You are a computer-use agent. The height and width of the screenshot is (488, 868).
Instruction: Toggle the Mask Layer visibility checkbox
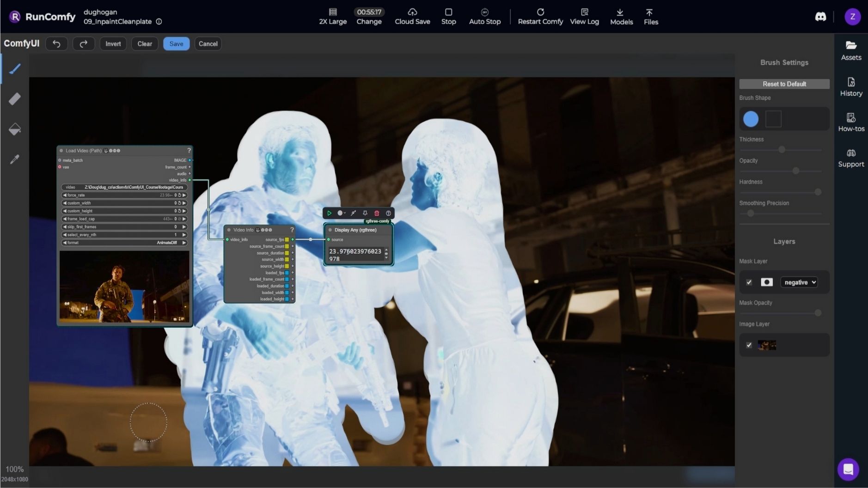click(x=749, y=282)
